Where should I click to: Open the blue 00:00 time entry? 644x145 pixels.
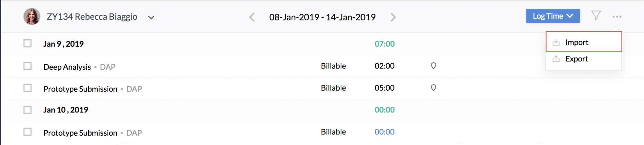pos(384,132)
